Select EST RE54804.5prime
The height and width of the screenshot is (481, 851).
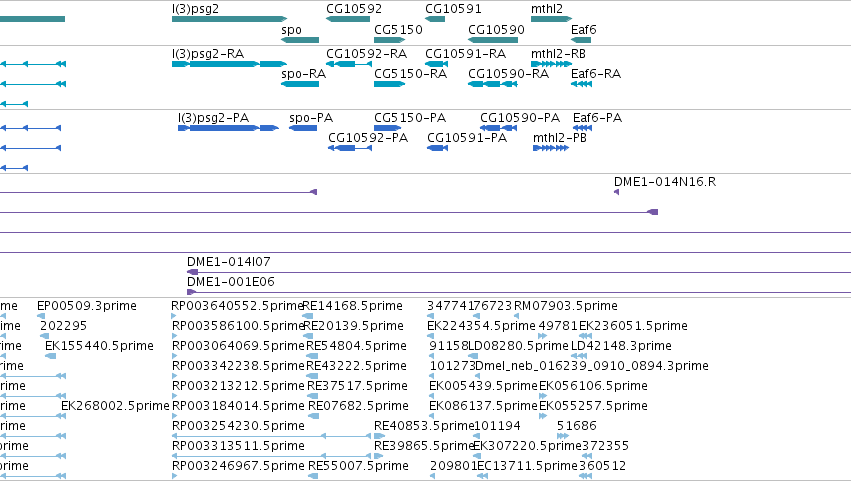(x=356, y=346)
